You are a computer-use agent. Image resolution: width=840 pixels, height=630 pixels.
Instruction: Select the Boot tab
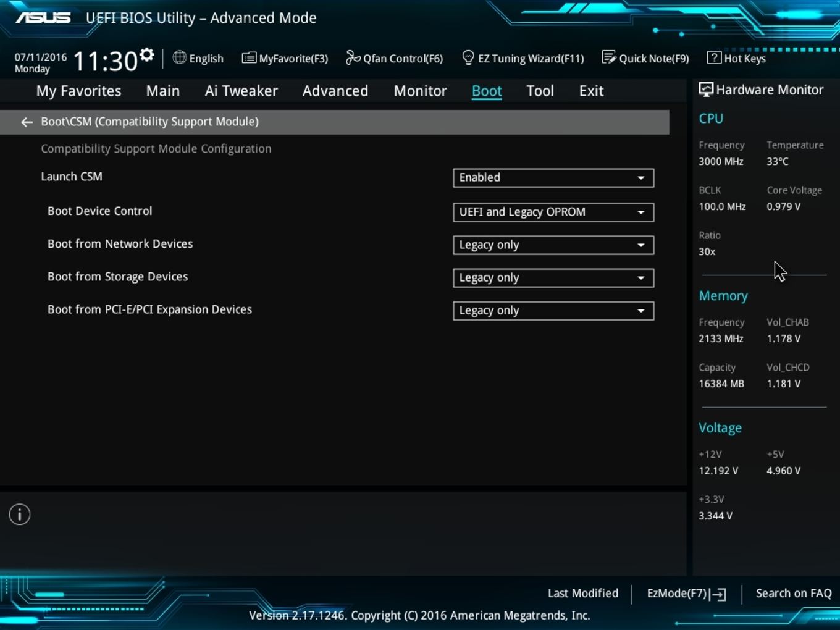[x=487, y=91]
